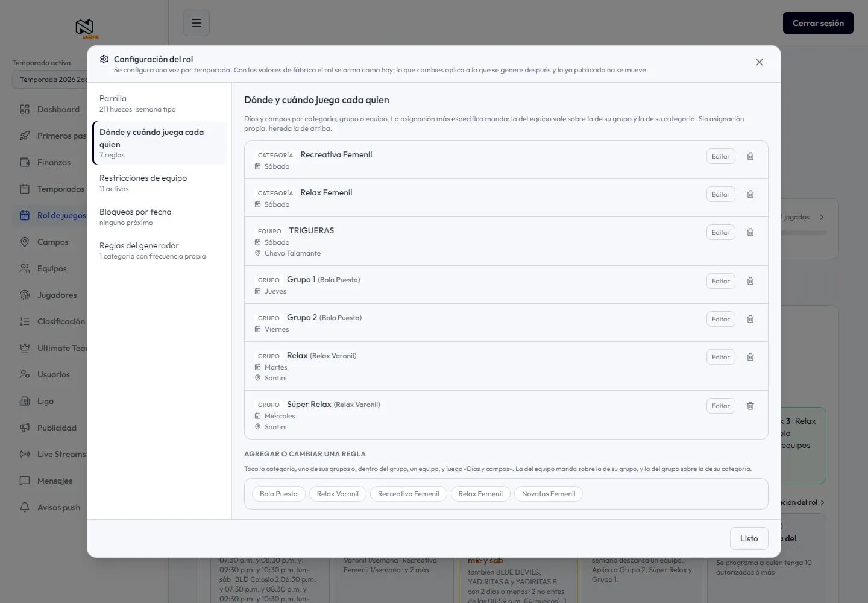
Task: Click the Live Streams broadcast icon
Action: (25, 454)
